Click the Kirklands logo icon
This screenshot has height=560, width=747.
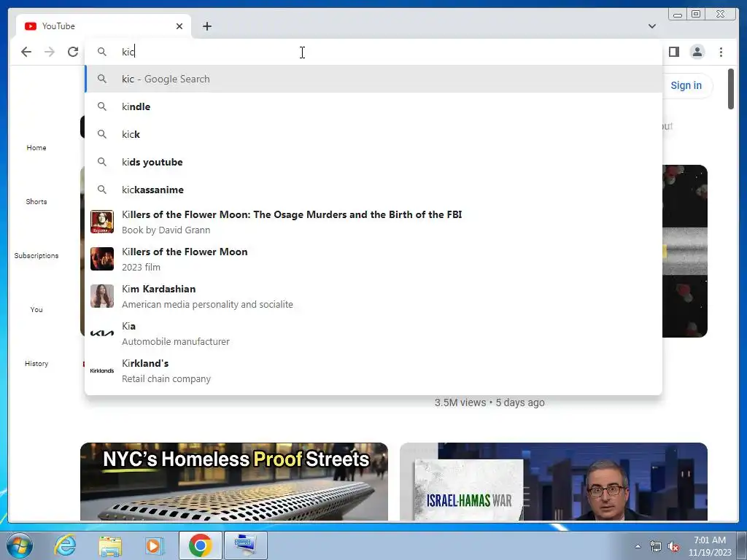102,370
